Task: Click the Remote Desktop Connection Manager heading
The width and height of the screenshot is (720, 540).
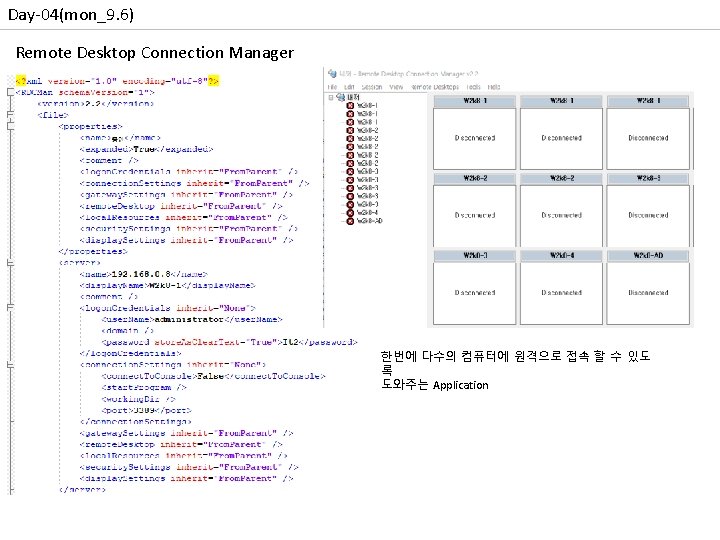Action: pyautogui.click(x=155, y=52)
